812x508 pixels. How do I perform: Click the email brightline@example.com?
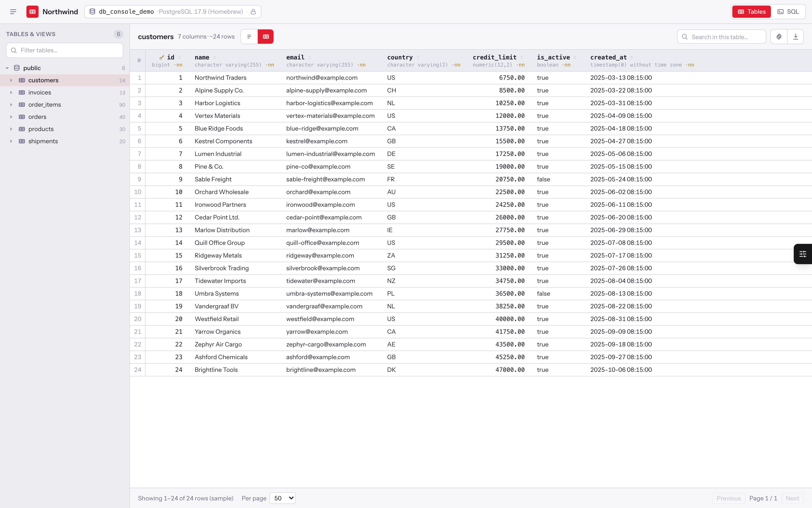click(321, 370)
